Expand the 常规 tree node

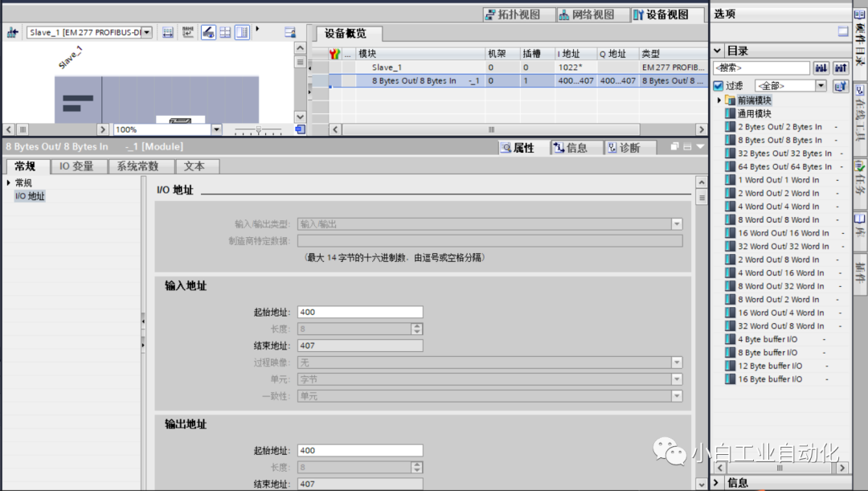pyautogui.click(x=9, y=182)
